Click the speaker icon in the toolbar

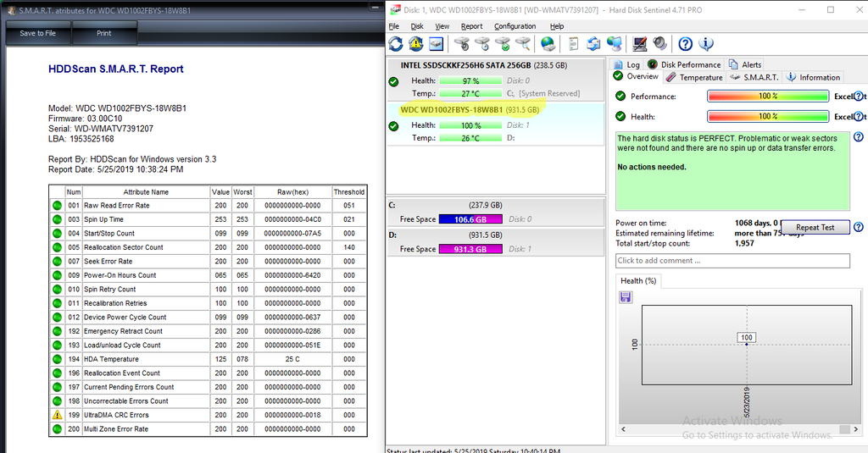659,44
